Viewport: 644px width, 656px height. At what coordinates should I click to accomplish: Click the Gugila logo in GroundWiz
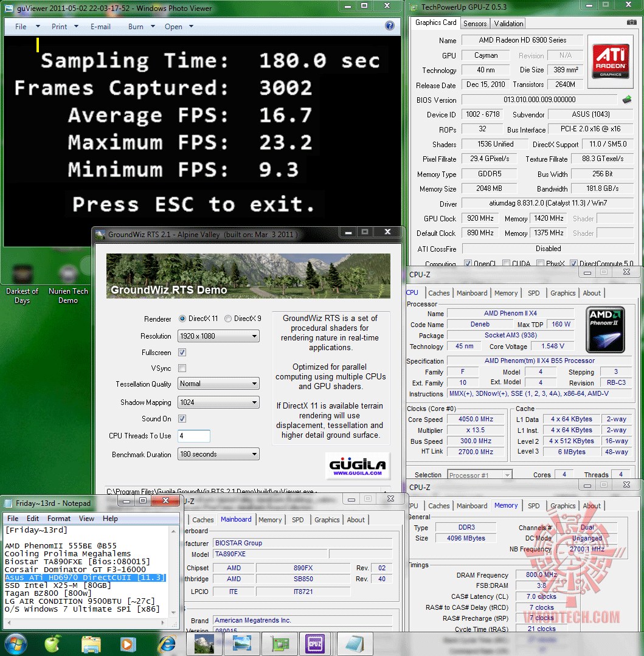tap(358, 466)
